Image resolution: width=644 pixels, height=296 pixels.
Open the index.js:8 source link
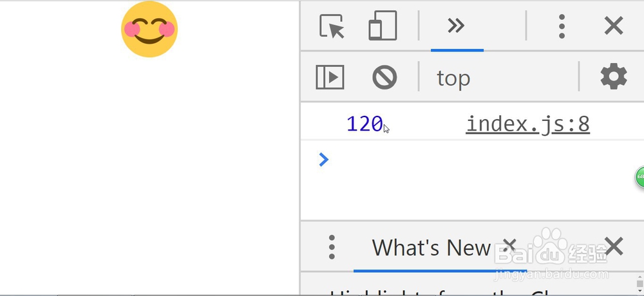click(x=527, y=124)
